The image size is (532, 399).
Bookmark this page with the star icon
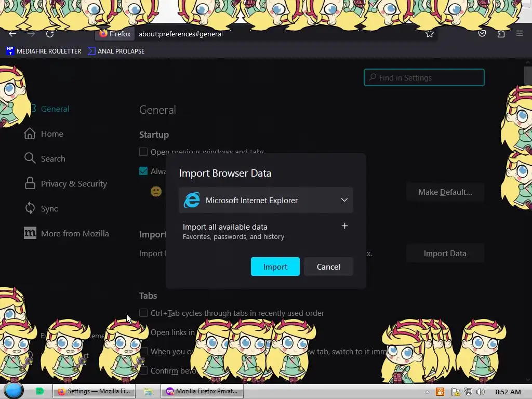430,34
